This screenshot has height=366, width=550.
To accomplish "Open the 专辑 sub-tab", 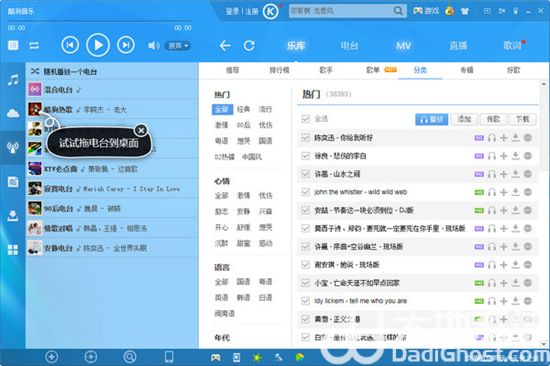I will (467, 70).
